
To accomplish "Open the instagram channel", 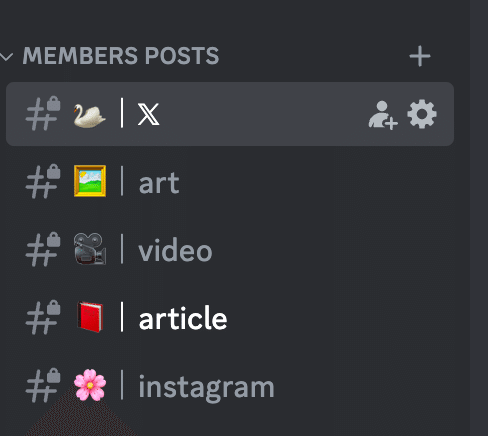I will (x=230, y=386).
